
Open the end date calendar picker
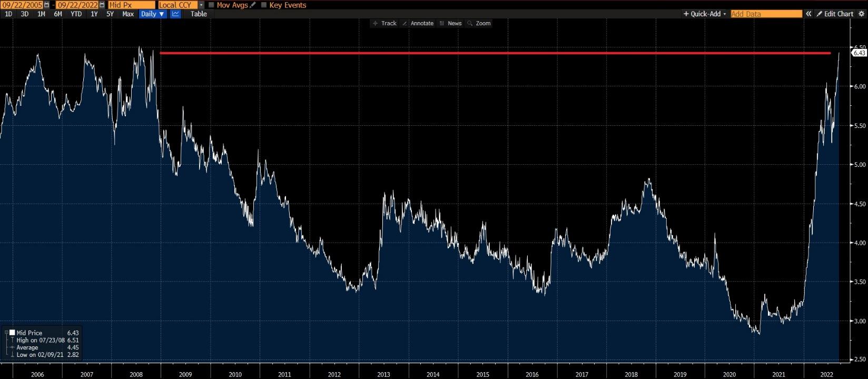pos(102,5)
